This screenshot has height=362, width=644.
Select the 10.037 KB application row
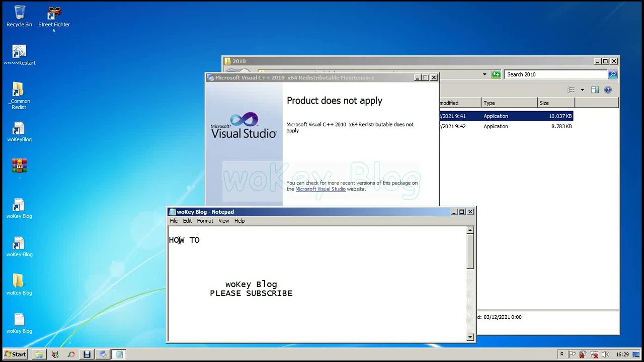(x=506, y=116)
